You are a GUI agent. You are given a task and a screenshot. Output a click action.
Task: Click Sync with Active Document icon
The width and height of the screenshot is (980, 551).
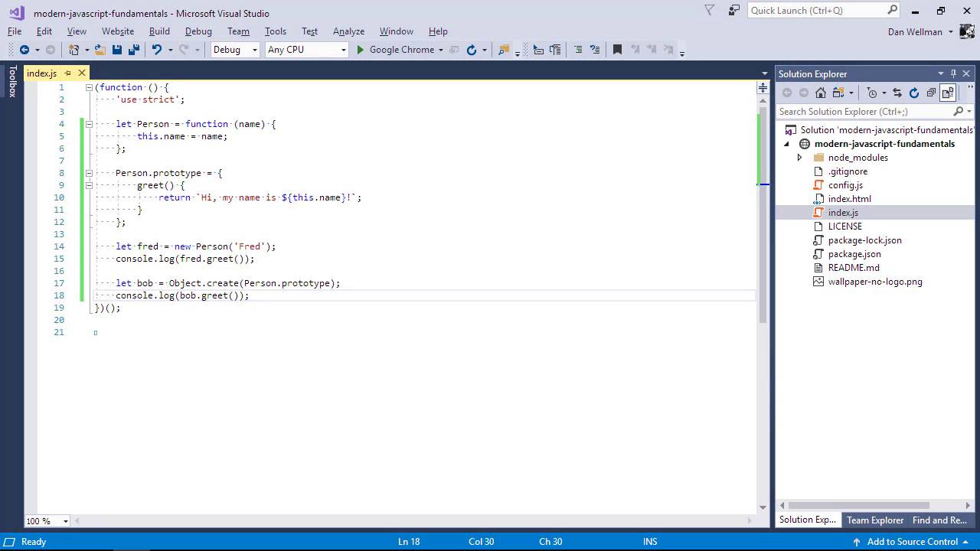pyautogui.click(x=897, y=93)
